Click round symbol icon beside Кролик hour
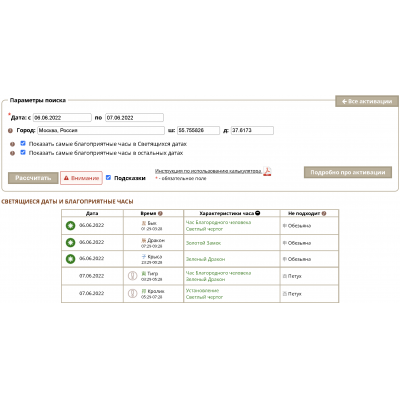Screen dimensions: 400x400 coord(133,293)
